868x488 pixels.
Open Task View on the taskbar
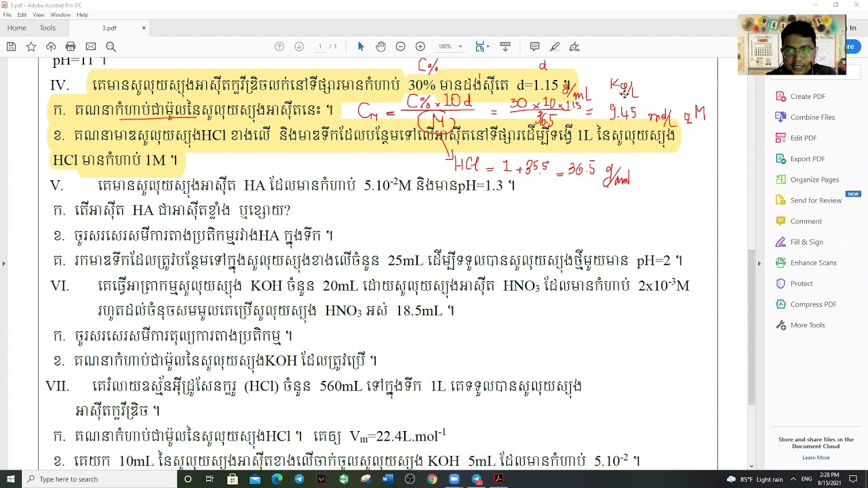[210, 479]
